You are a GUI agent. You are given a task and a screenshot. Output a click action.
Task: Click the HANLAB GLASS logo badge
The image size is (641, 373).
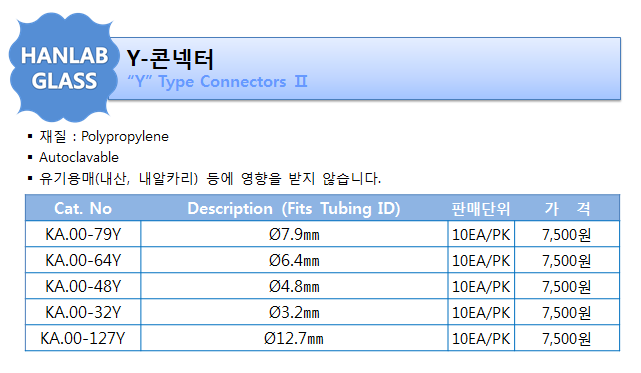(64, 68)
